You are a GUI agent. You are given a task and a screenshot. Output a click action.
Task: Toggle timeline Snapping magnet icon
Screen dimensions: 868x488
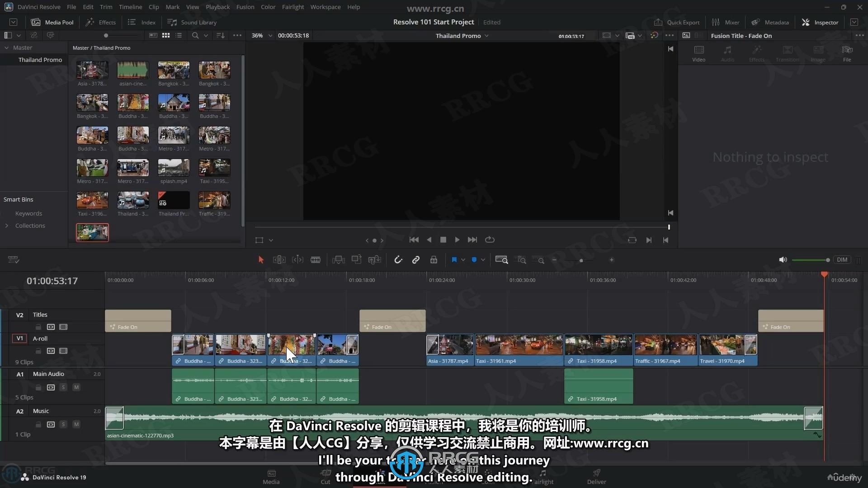click(398, 260)
